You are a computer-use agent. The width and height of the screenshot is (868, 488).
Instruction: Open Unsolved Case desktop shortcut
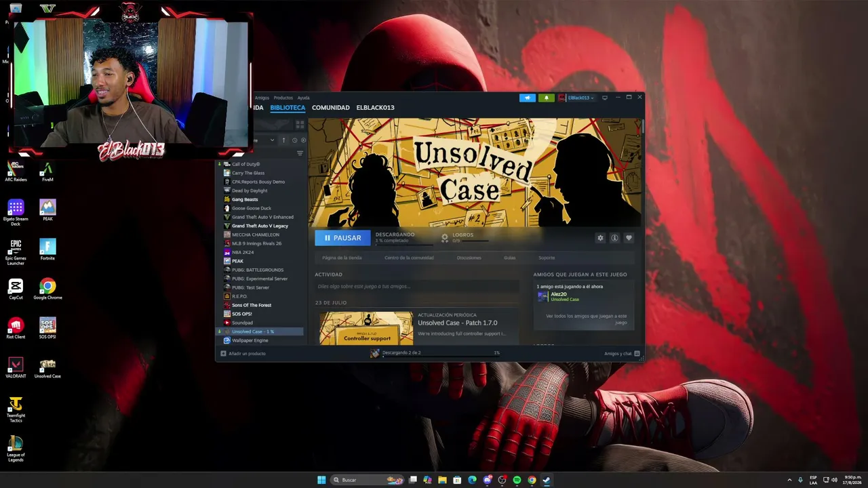click(47, 367)
